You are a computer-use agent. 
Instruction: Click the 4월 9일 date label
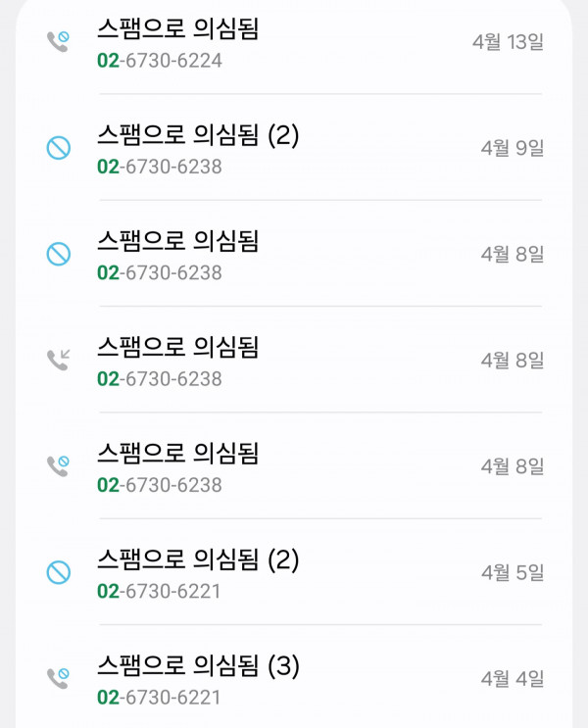coord(512,148)
